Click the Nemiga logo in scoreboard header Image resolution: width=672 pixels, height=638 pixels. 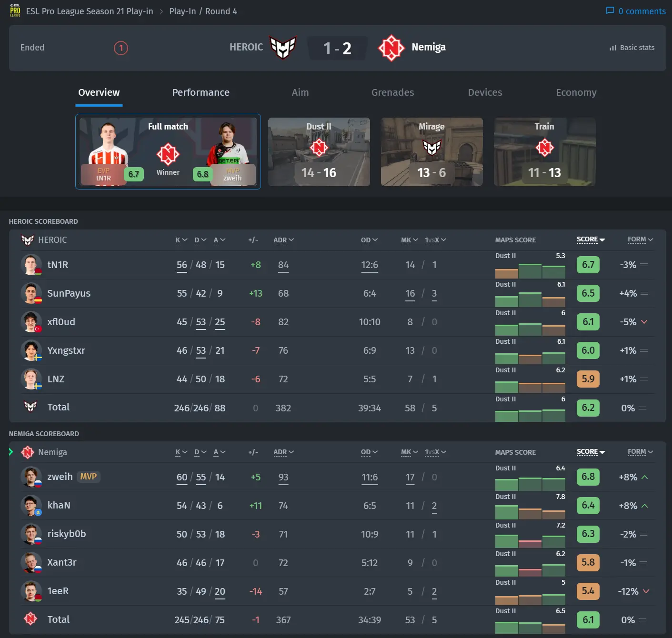[x=28, y=452]
